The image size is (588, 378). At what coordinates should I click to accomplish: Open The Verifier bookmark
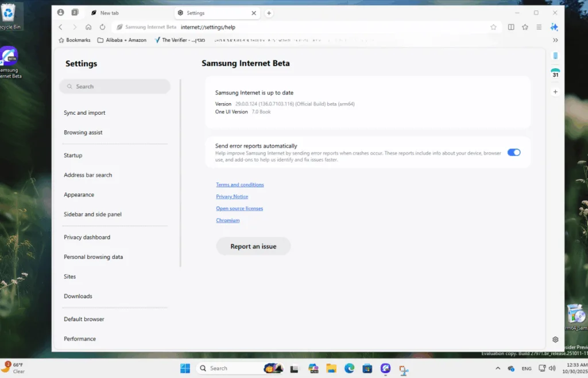pyautogui.click(x=180, y=40)
